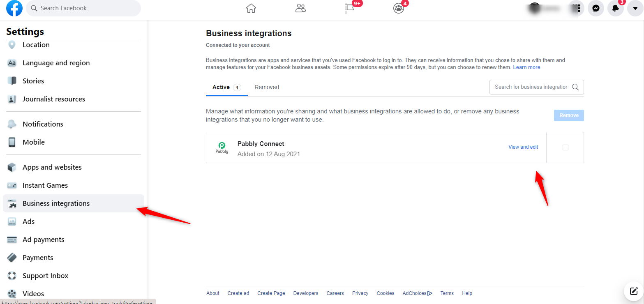Open the Groups icon in top bar
The image size is (644, 304).
coord(399,8)
